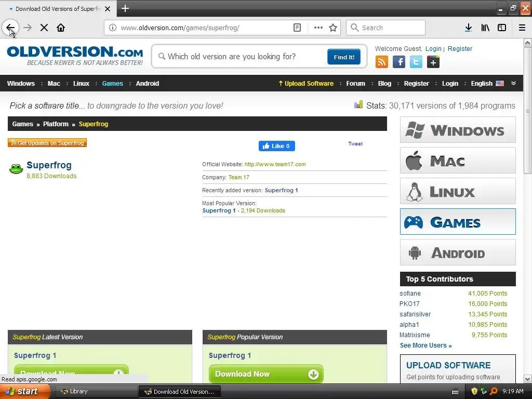
Task: Open the Windows category banner
Action: (458, 130)
